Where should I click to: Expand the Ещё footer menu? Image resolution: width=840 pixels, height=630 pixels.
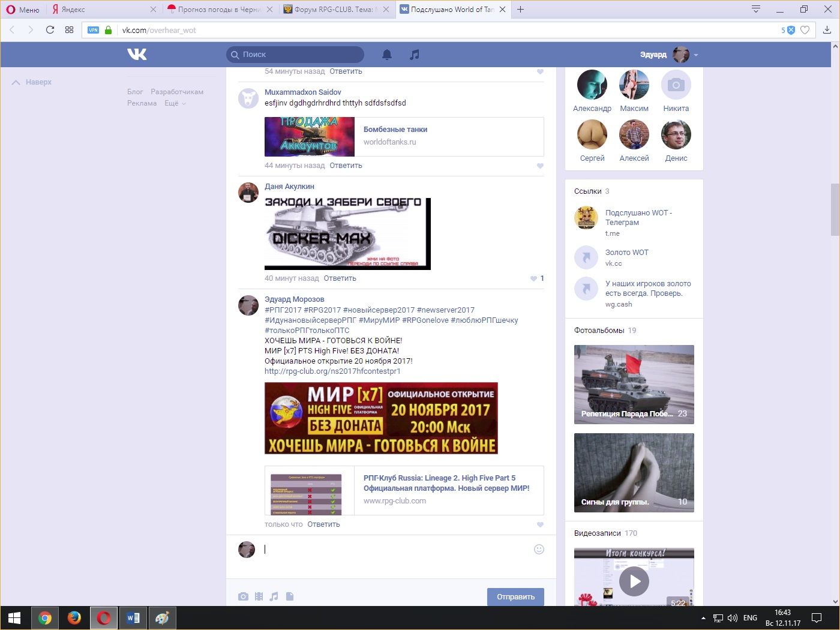(175, 103)
